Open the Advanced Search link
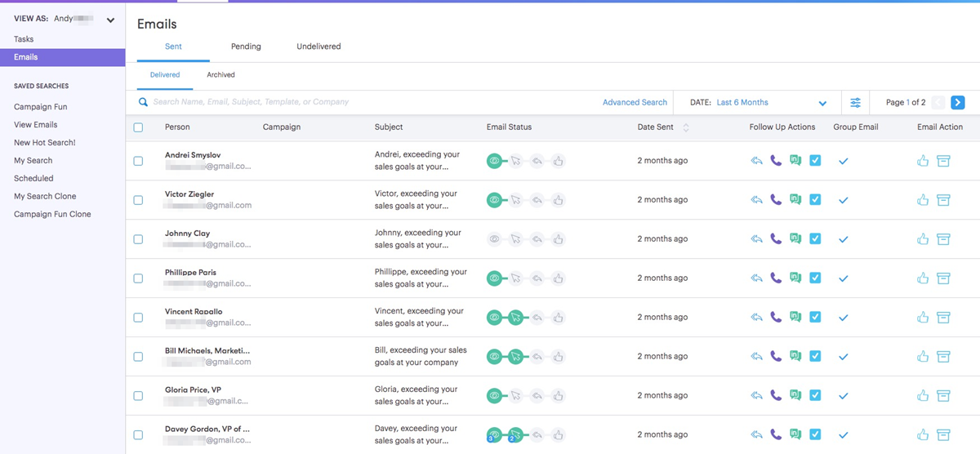This screenshot has height=454, width=980. click(635, 102)
